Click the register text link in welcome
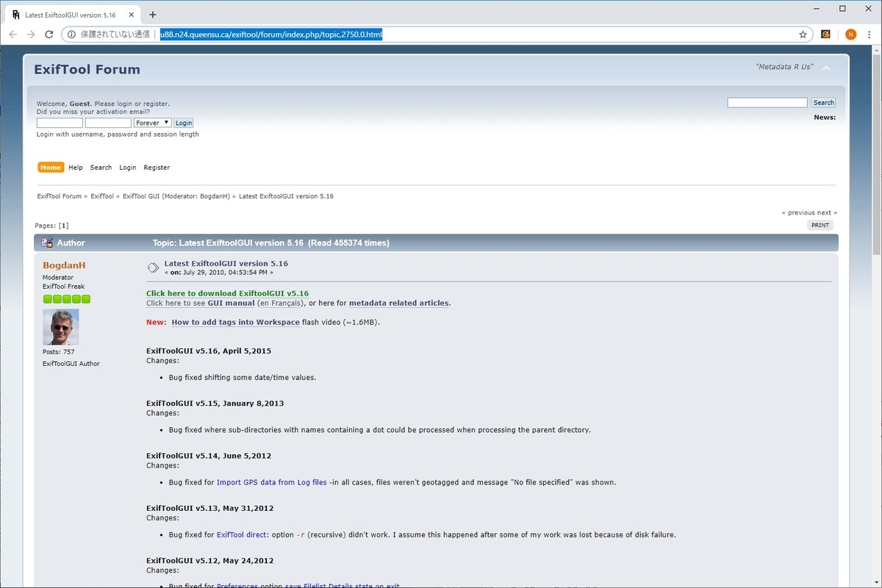Screen dimensions: 882x588 [155, 104]
